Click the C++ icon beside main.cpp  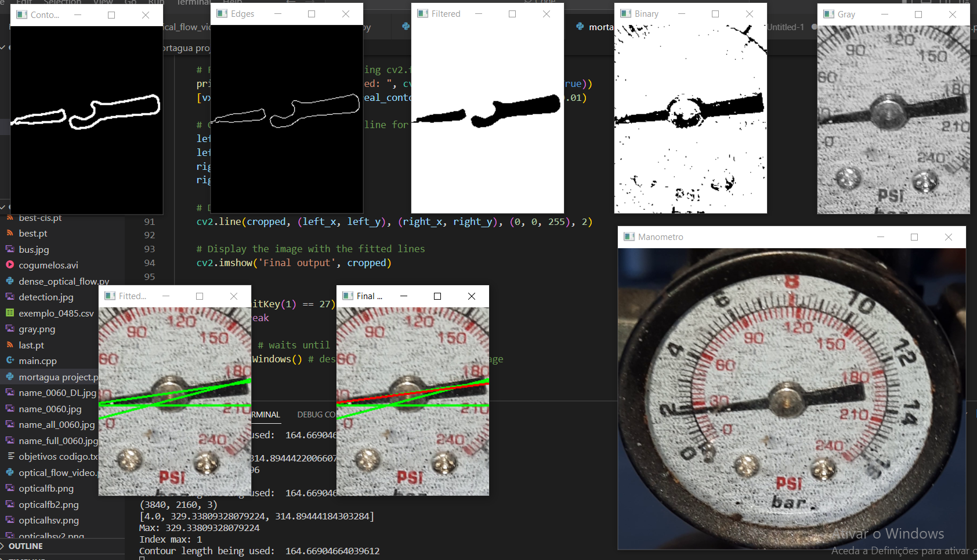coord(10,361)
